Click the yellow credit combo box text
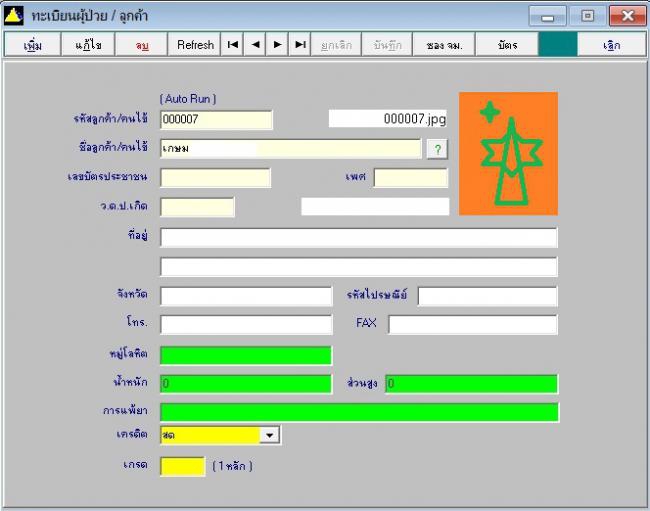The height and width of the screenshot is (511, 650). [x=210, y=435]
